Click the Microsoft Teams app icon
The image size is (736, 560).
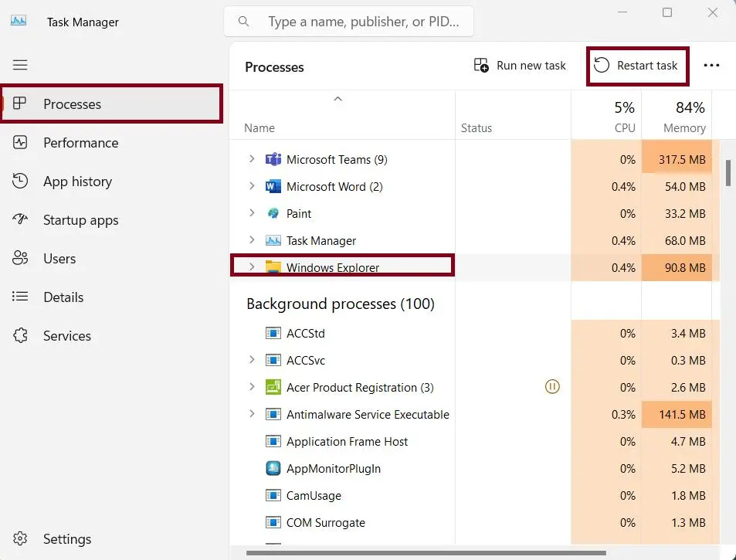pyautogui.click(x=273, y=160)
